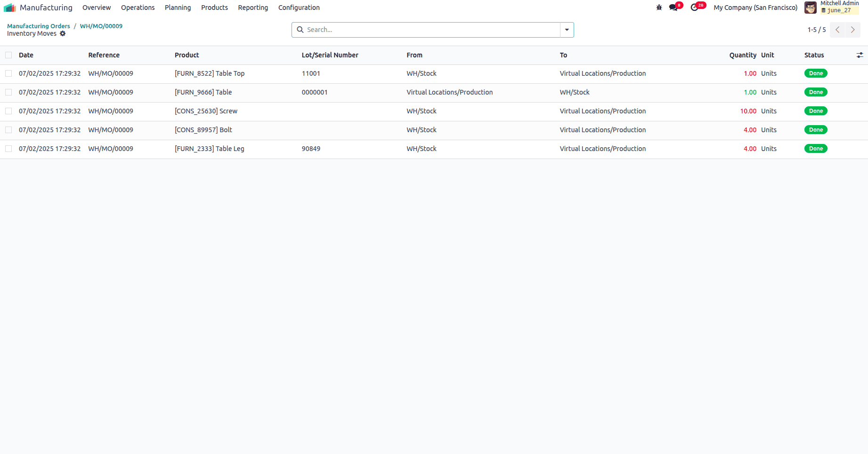
Task: Click into the Search field
Action: tap(432, 30)
